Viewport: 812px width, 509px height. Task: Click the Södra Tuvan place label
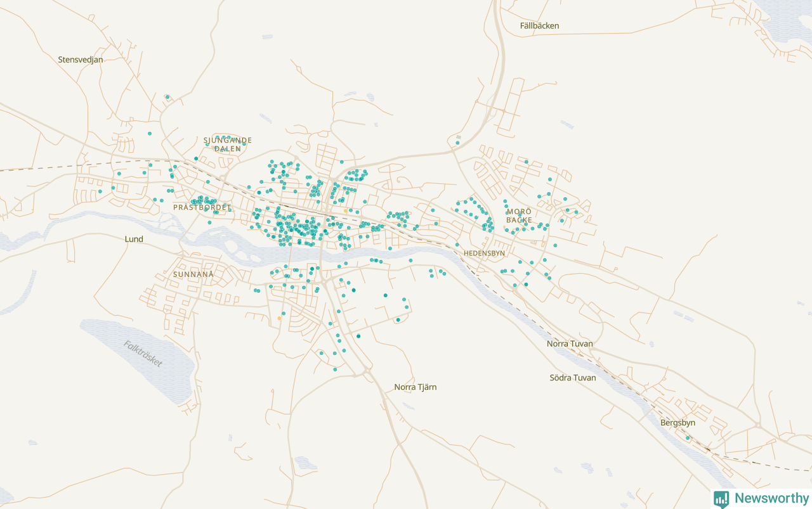click(572, 377)
